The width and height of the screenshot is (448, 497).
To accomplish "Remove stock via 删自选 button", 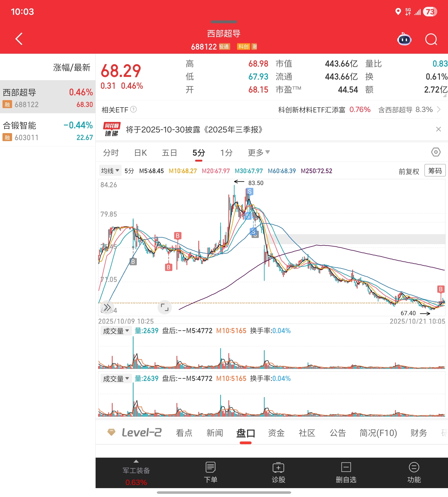I will coord(346,472).
